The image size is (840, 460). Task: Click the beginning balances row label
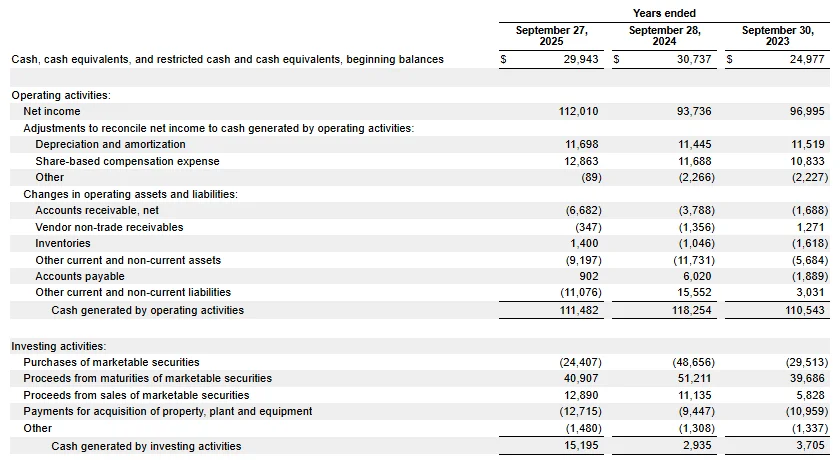pyautogui.click(x=227, y=59)
